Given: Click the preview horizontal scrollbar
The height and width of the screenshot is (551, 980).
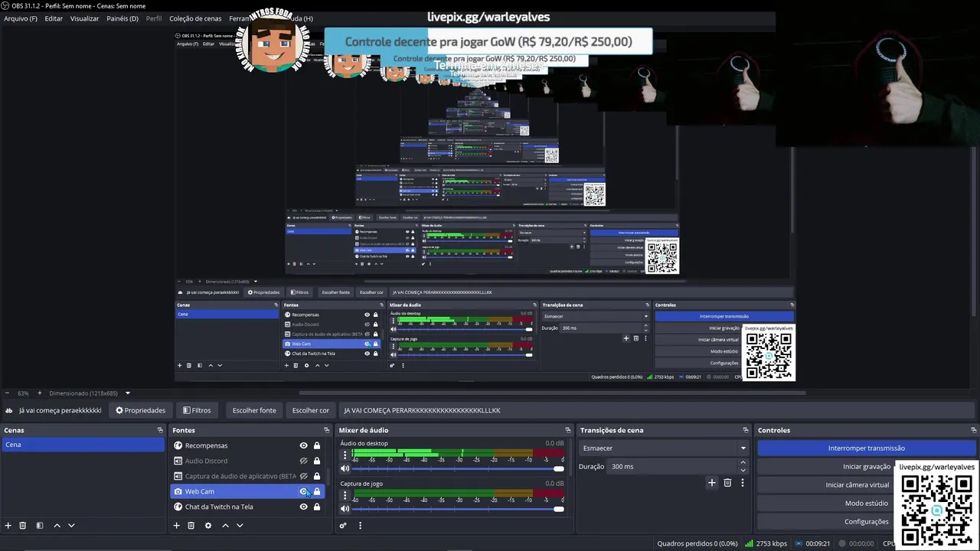Looking at the screenshot, I should click(x=551, y=393).
